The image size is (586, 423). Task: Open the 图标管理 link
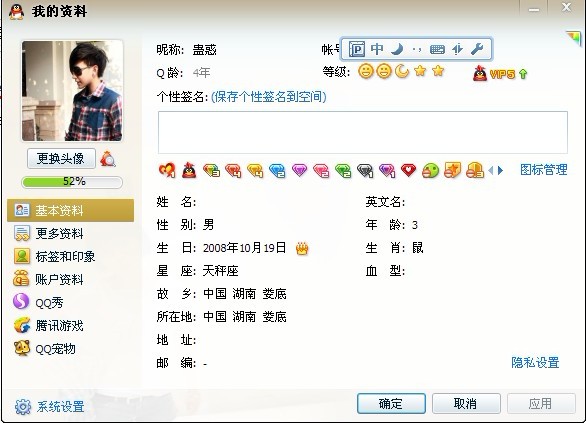click(x=543, y=170)
